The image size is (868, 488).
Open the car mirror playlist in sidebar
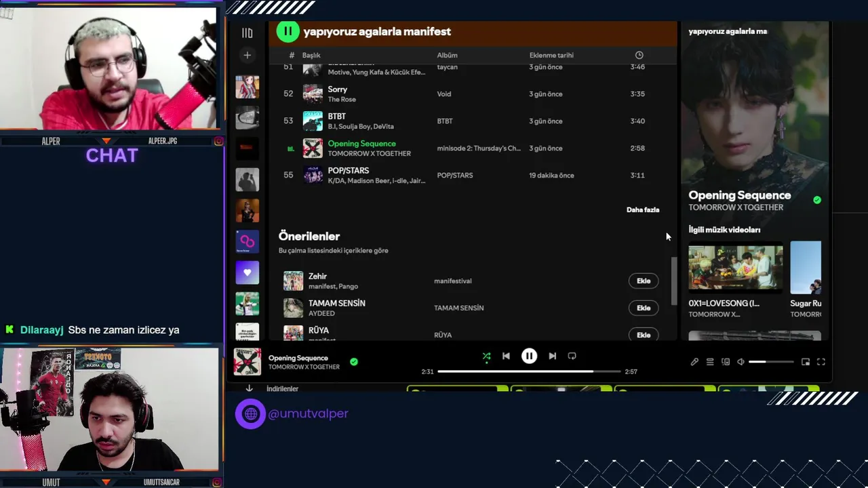click(247, 117)
